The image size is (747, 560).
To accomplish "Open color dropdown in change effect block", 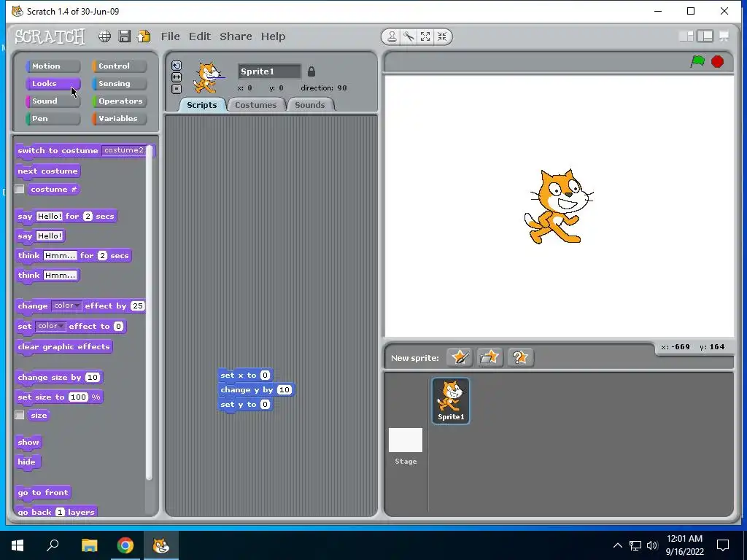I will tap(66, 306).
